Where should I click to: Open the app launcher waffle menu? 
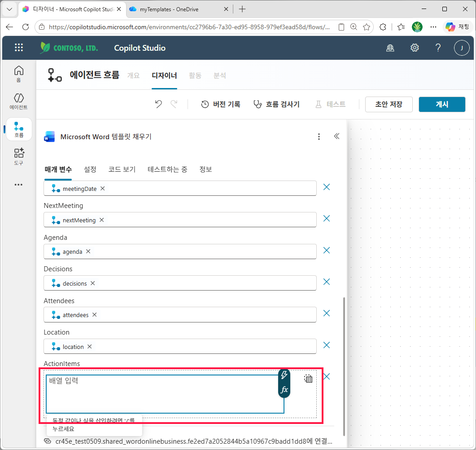tap(19, 48)
